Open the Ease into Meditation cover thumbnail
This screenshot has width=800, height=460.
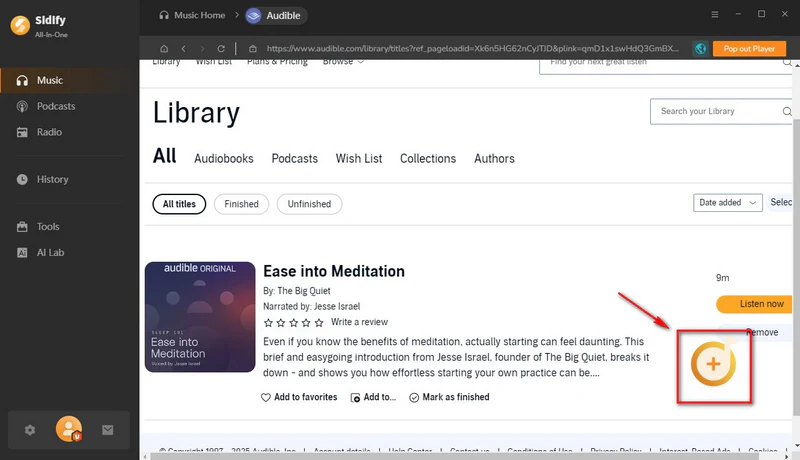pyautogui.click(x=200, y=317)
